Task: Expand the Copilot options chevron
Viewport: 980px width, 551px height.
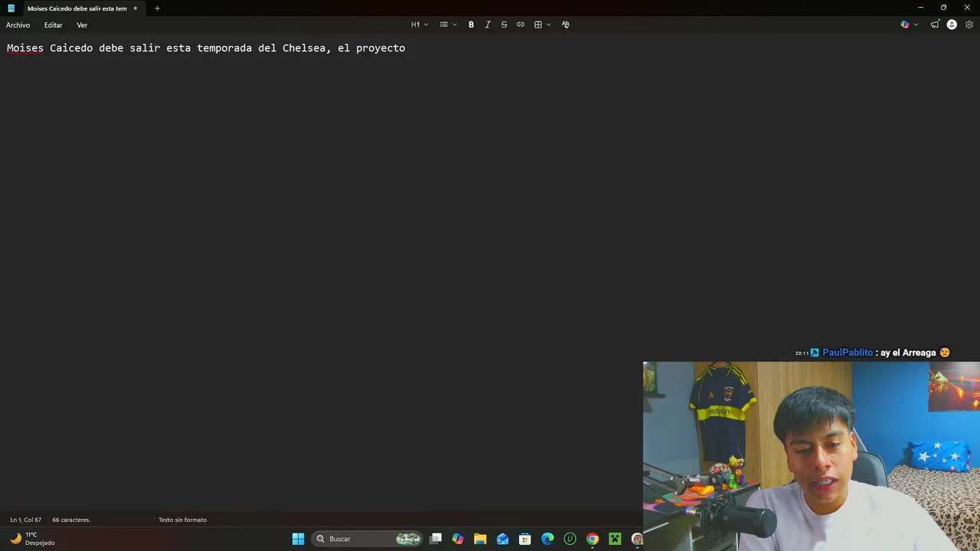Action: pyautogui.click(x=916, y=24)
